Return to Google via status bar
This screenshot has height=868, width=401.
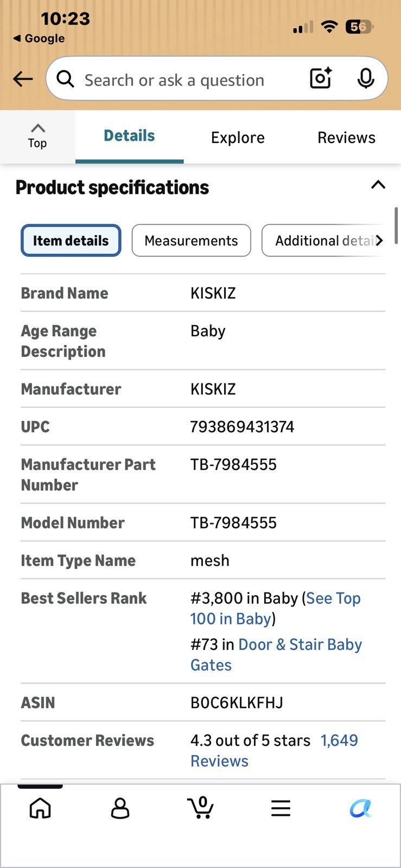click(39, 39)
